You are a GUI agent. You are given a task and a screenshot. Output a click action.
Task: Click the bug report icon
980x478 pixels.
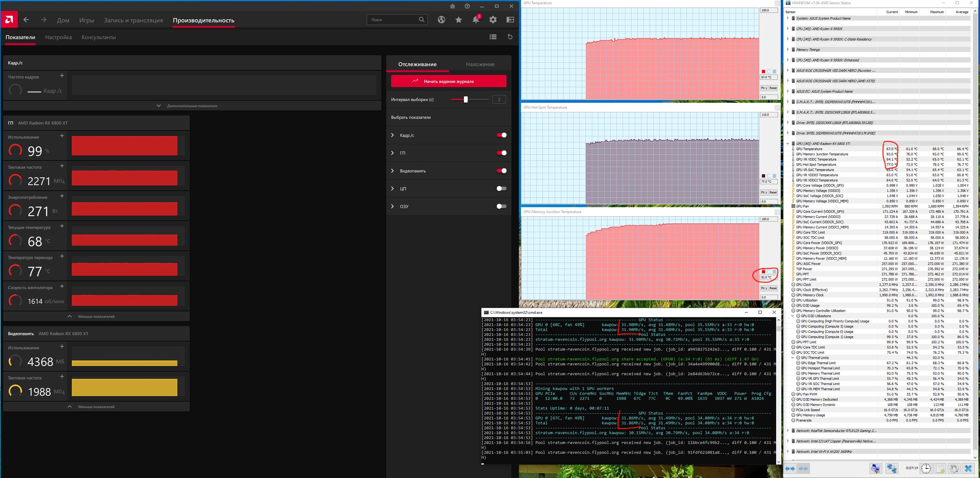[452, 7]
